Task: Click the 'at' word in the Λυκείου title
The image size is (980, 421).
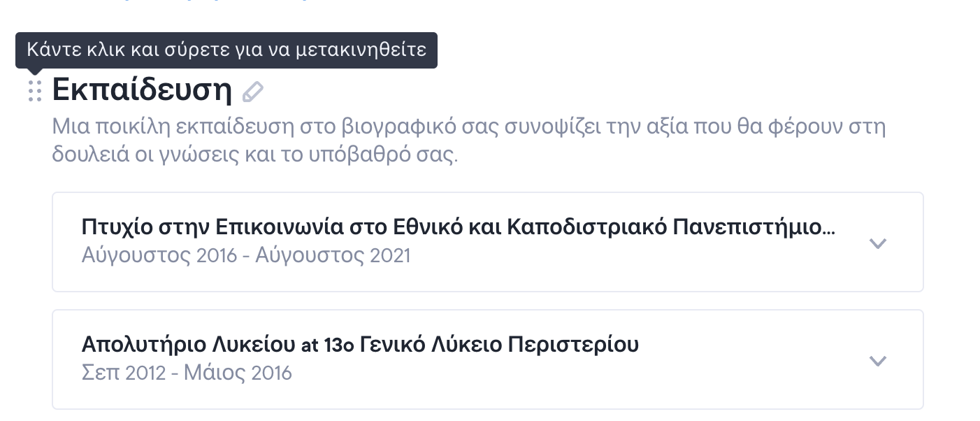Action: click(x=310, y=346)
